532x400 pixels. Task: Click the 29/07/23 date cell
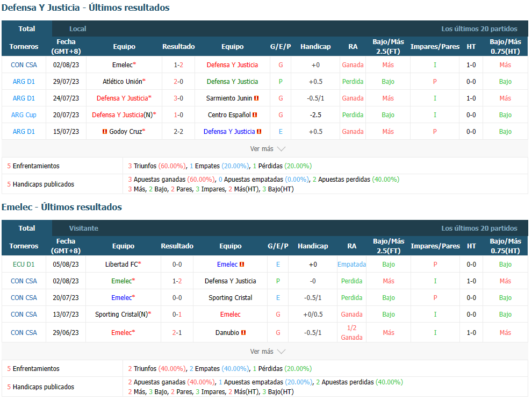[66, 82]
